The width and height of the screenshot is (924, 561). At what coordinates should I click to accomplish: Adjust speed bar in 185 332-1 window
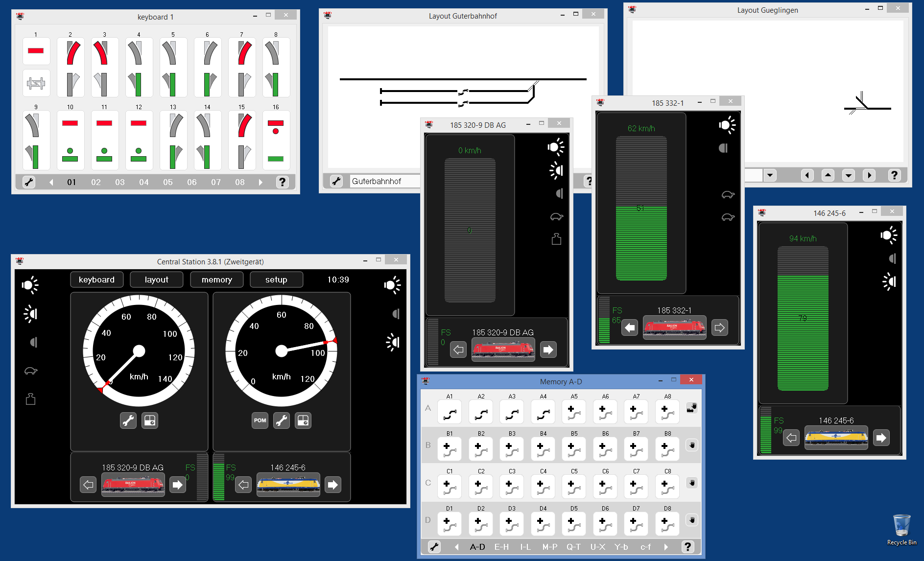pos(641,208)
